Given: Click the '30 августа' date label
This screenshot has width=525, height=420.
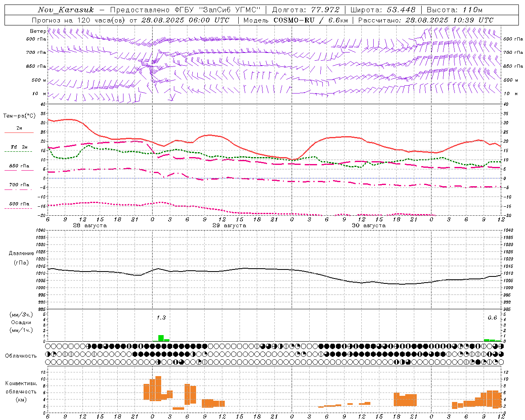Looking at the screenshot, I should (x=369, y=226).
